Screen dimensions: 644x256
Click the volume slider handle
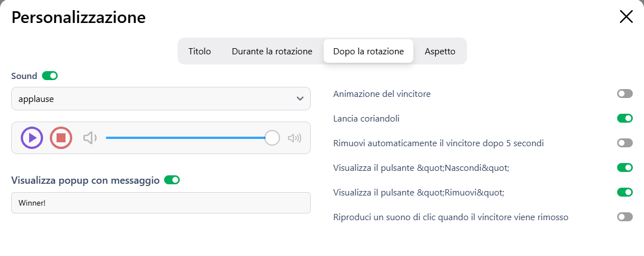click(272, 138)
